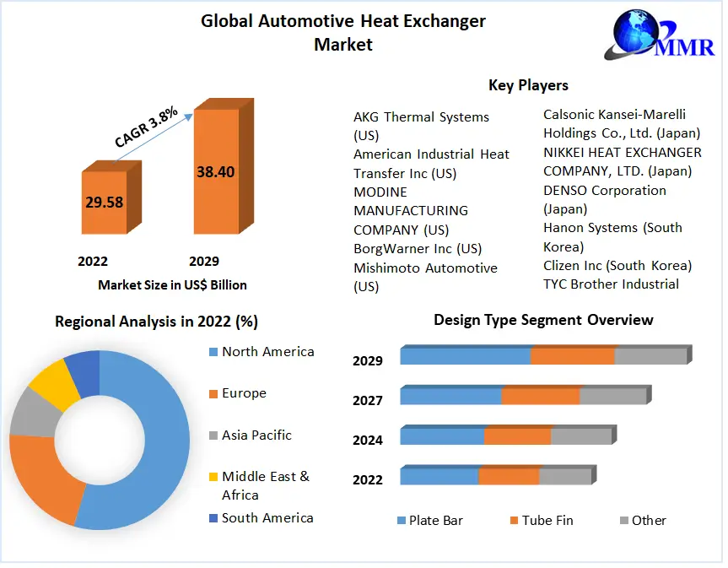Select the 2022 market size bar showing 29.58
This screenshot has width=728, height=568.
[x=104, y=203]
